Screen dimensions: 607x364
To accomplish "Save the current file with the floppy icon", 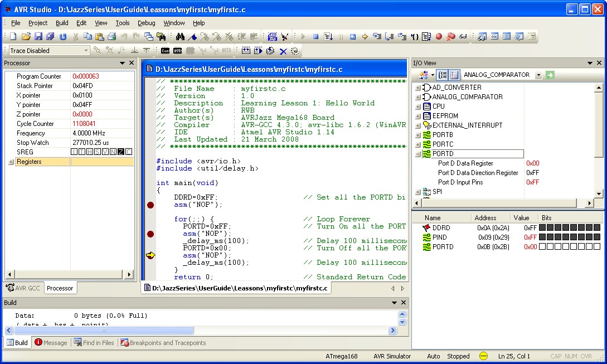I will (38, 36).
